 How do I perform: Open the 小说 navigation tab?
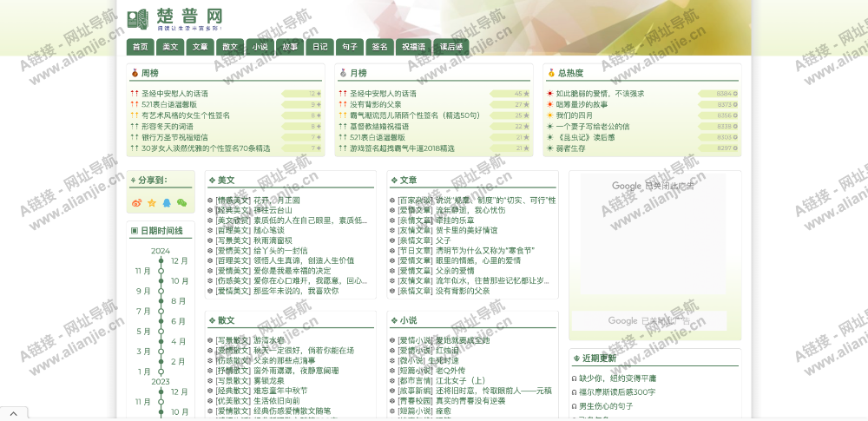click(x=260, y=47)
